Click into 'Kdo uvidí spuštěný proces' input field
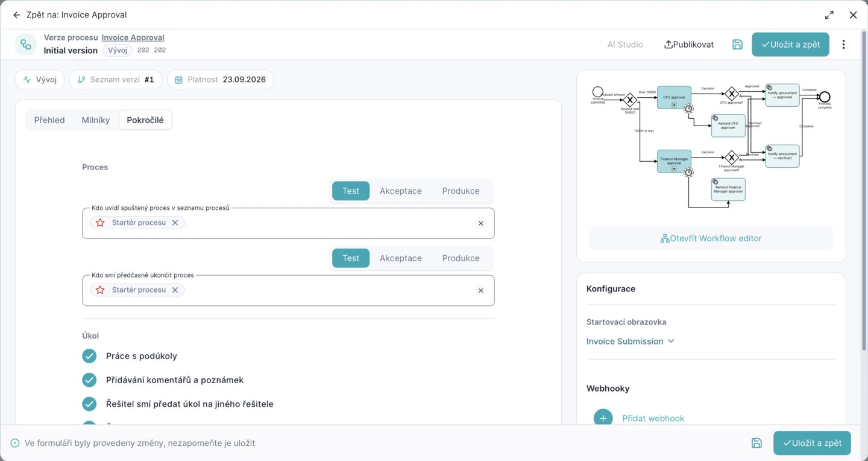Viewport: 868px width, 461px height. 288,223
